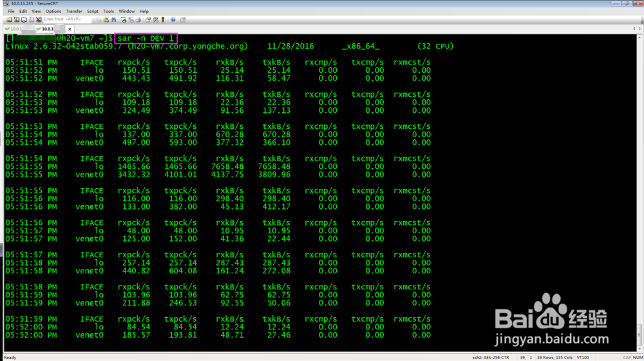The width and height of the screenshot is (644, 361).
Task: Click the Paste toolbar icon
Action: coord(106,20)
